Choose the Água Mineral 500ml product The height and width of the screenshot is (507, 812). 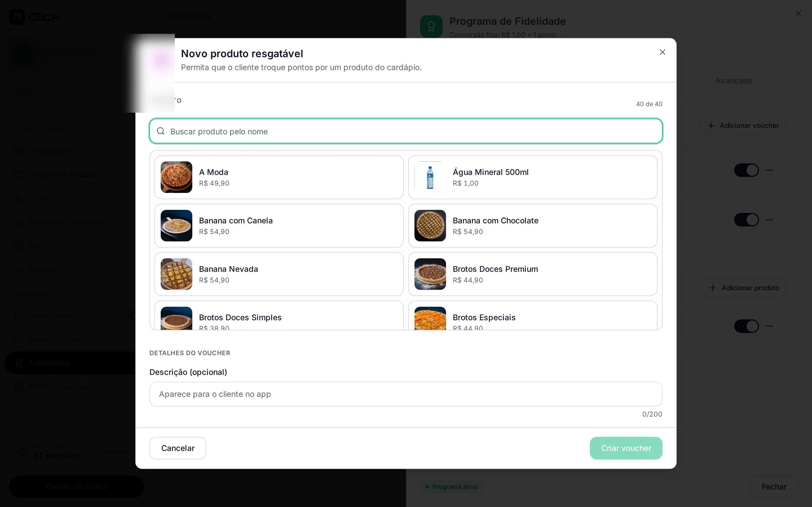point(533,177)
